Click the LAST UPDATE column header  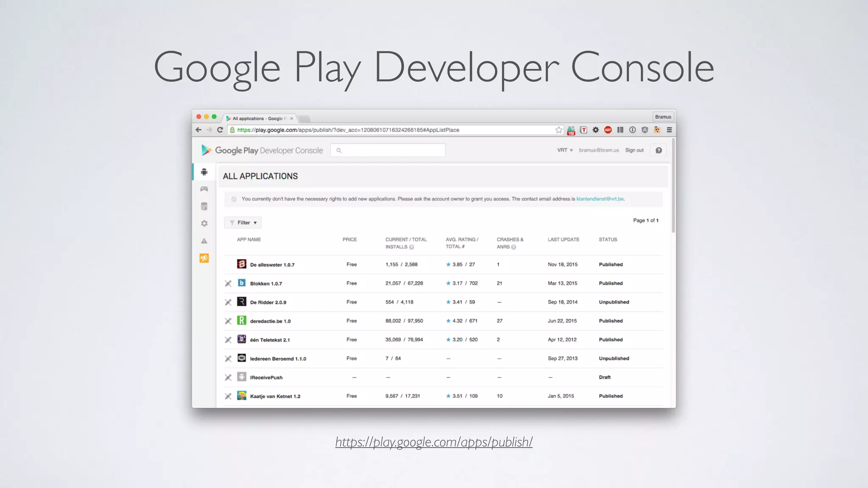pos(563,239)
